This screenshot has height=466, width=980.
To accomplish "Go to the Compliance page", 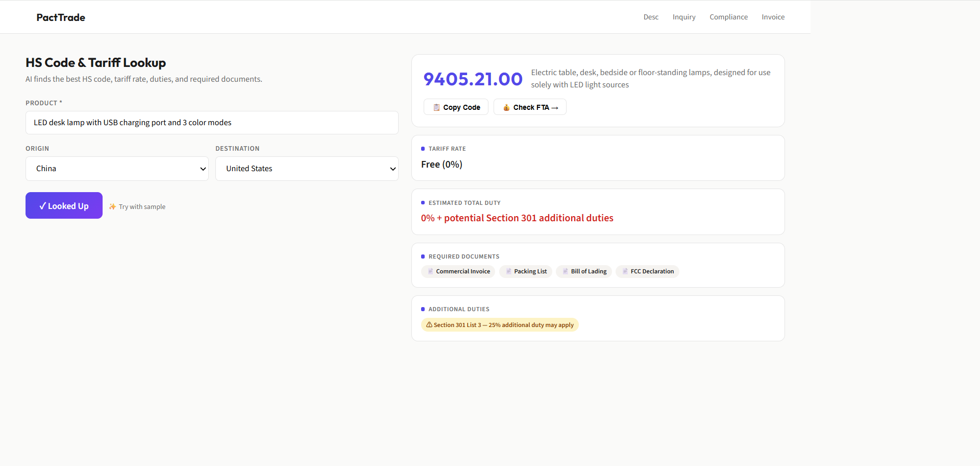I will [x=728, y=17].
